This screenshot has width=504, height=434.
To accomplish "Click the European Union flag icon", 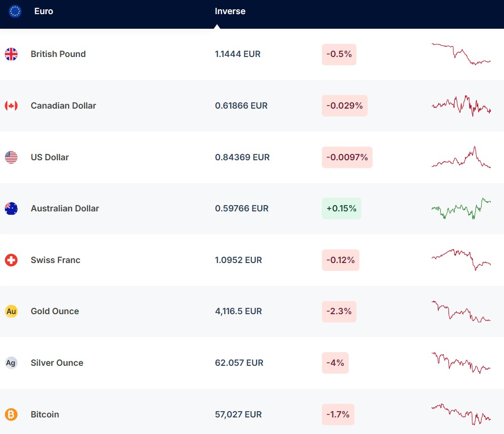I will pyautogui.click(x=15, y=11).
